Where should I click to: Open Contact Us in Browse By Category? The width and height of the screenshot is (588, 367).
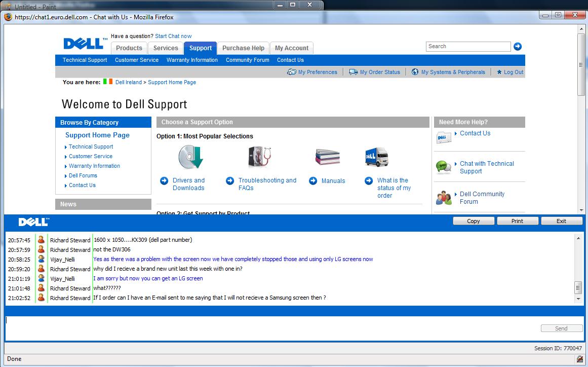[x=82, y=186]
